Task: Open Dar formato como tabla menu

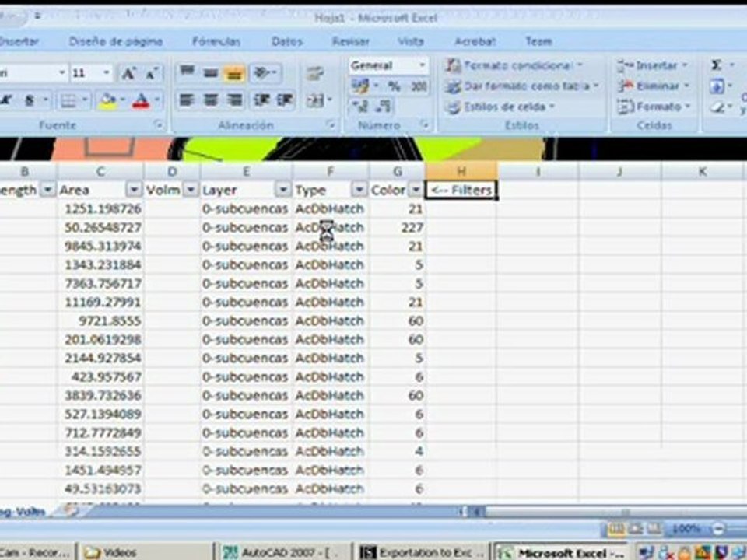Action: (521, 86)
